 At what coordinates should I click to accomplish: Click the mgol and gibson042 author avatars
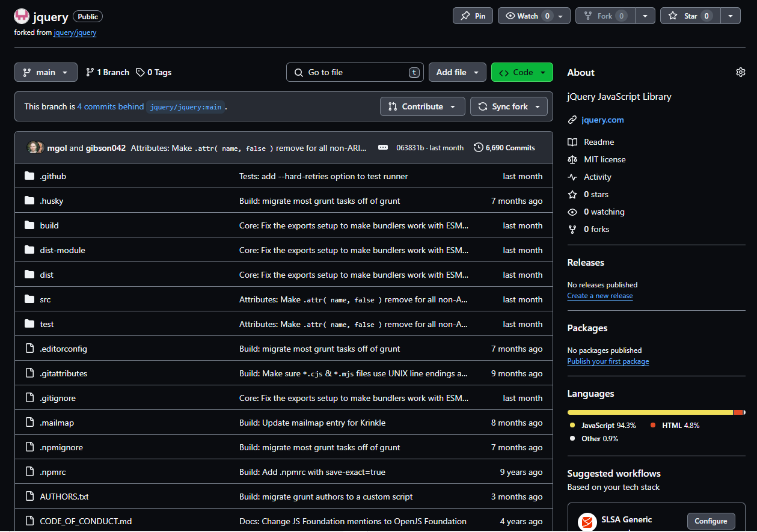point(35,147)
